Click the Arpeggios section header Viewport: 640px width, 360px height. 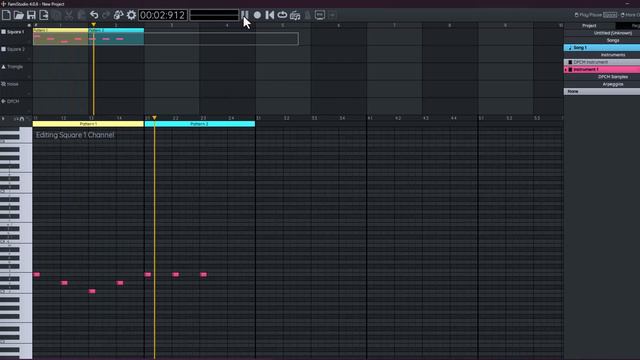point(613,84)
